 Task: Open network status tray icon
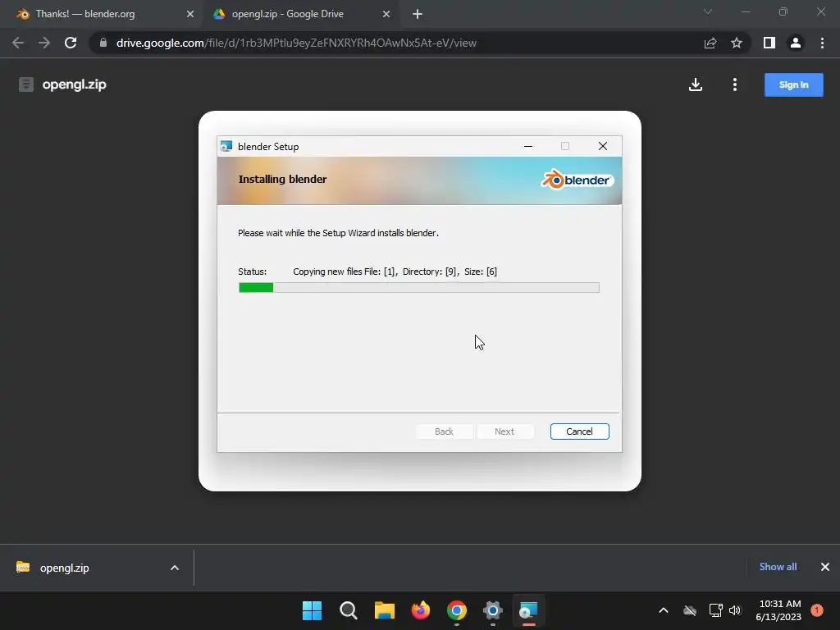pyautogui.click(x=715, y=610)
